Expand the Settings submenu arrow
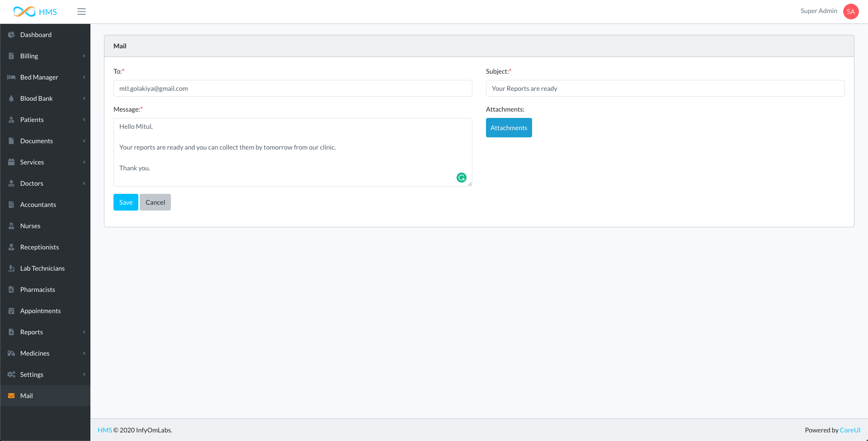The height and width of the screenshot is (441, 868). click(84, 375)
